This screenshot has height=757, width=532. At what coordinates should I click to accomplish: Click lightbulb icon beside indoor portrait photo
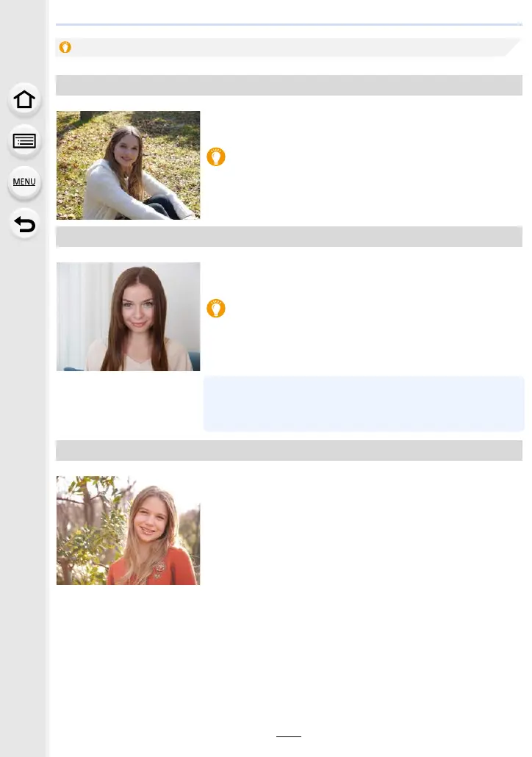(x=216, y=309)
